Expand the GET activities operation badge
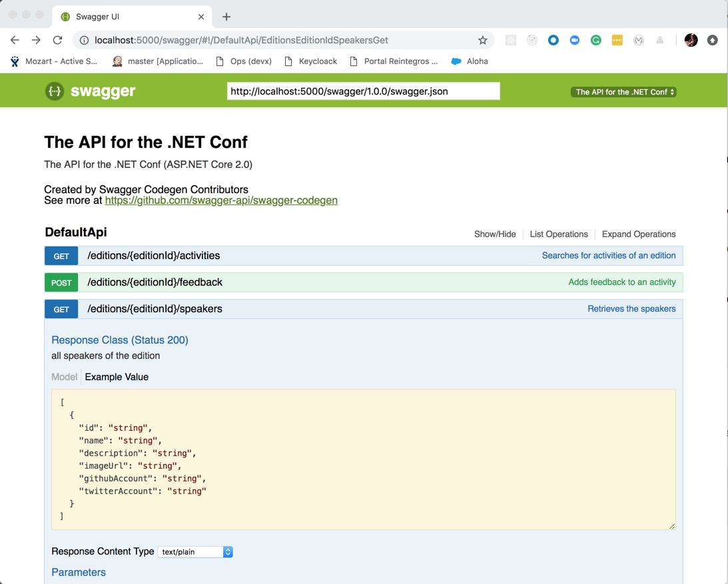This screenshot has height=584, width=728. coord(61,256)
